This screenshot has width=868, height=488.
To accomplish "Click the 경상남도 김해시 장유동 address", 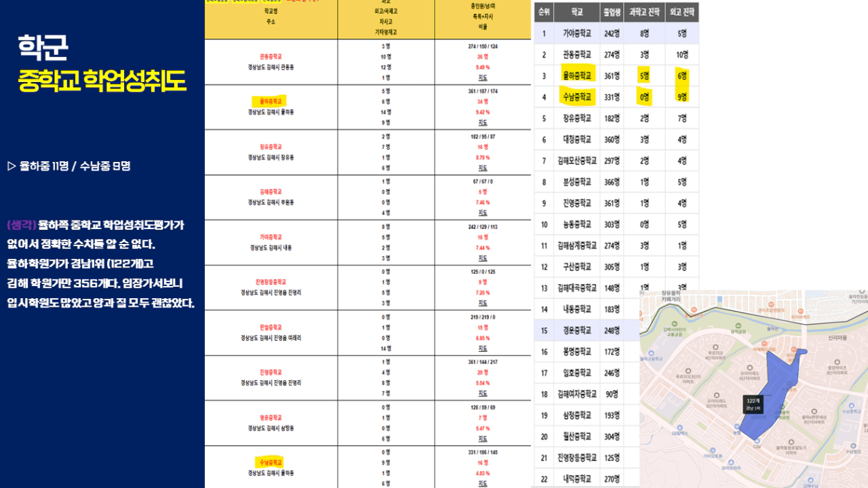I will coord(271,157).
